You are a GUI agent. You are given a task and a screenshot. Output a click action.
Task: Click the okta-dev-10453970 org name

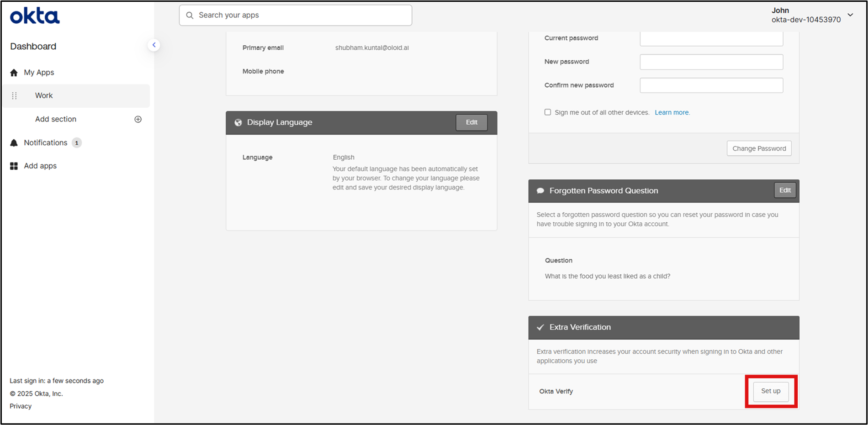pyautogui.click(x=806, y=20)
